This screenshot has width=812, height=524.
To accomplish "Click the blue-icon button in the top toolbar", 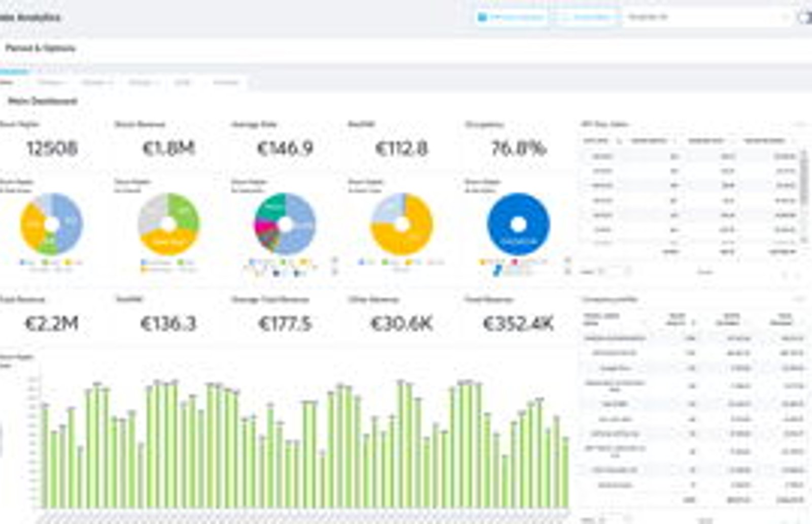I will [x=512, y=17].
